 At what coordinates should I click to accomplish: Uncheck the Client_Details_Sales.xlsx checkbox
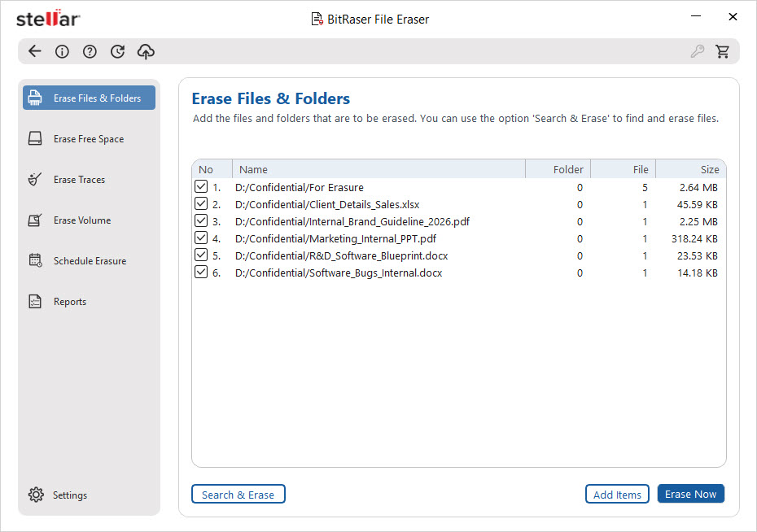201,203
